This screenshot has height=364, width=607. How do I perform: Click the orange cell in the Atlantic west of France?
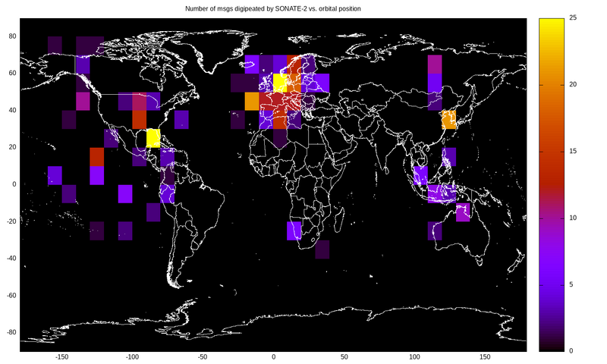click(x=252, y=101)
